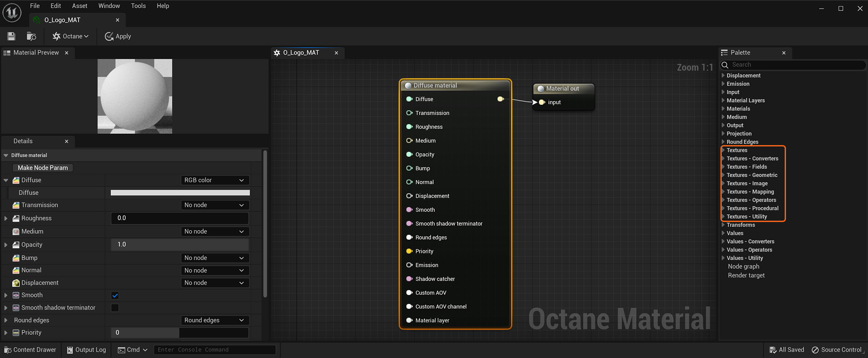Image resolution: width=868 pixels, height=358 pixels.
Task: Open the Help menu
Action: tap(163, 6)
